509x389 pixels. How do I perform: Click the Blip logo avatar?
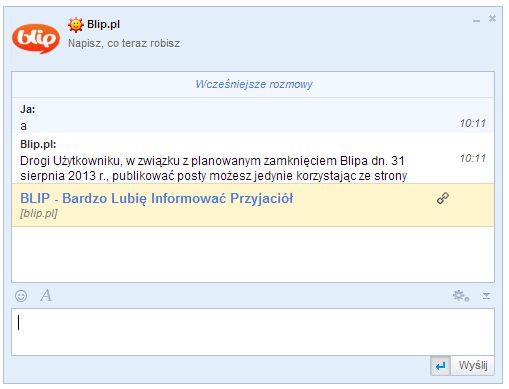(x=36, y=39)
